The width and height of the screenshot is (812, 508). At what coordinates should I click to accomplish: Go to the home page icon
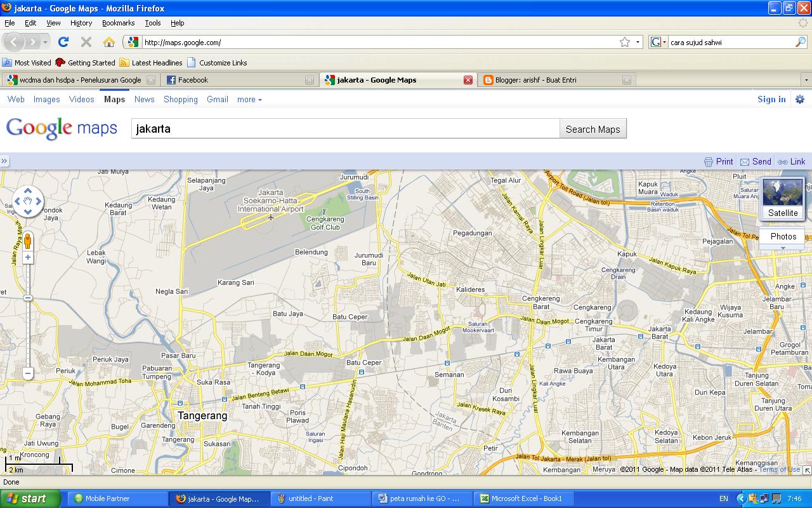pos(109,42)
